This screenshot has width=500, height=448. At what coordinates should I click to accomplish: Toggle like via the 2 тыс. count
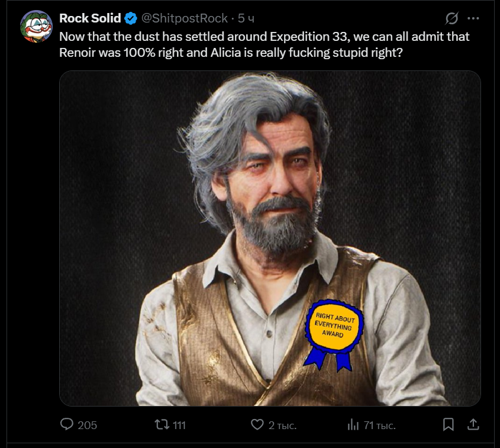[x=282, y=425]
